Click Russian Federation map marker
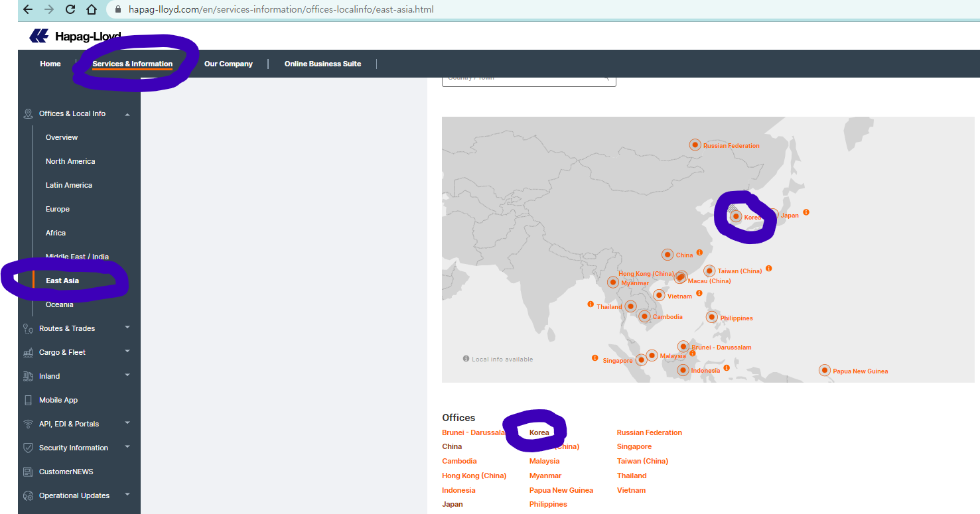 tap(695, 145)
